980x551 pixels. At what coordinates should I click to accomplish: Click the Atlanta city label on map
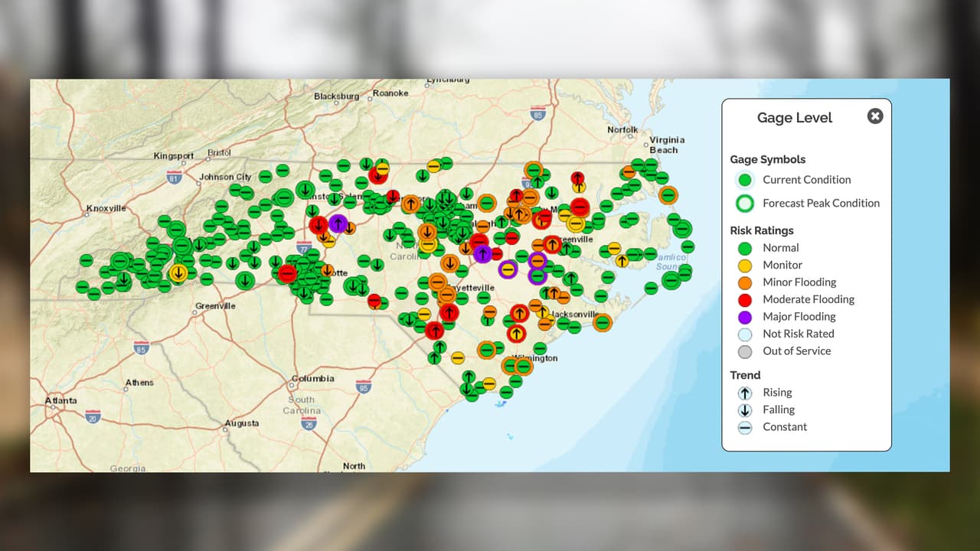(x=60, y=400)
